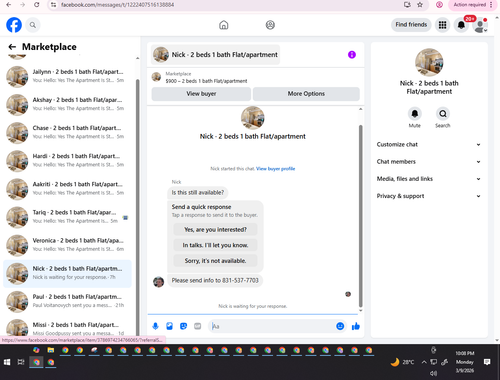Search within the conversation
The height and width of the screenshot is (380, 500).
(443, 114)
